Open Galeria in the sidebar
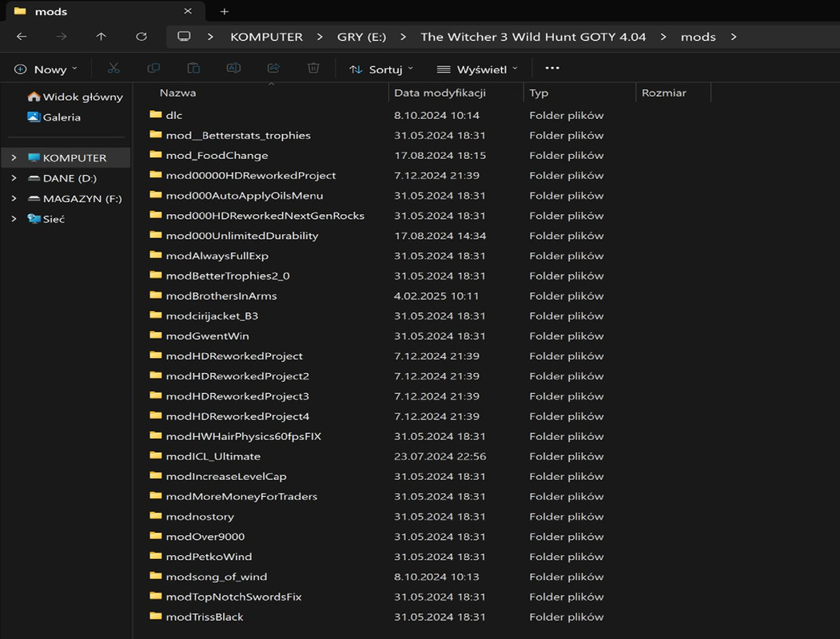 tap(54, 117)
